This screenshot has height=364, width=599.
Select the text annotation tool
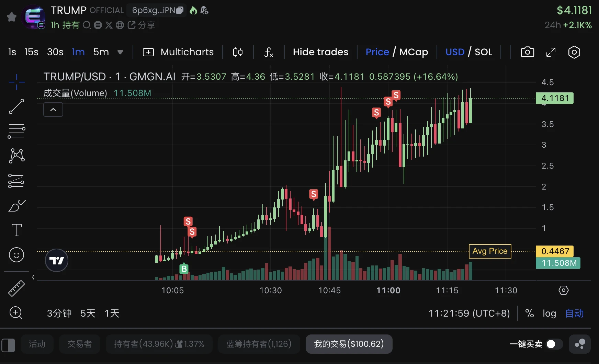coord(16,230)
